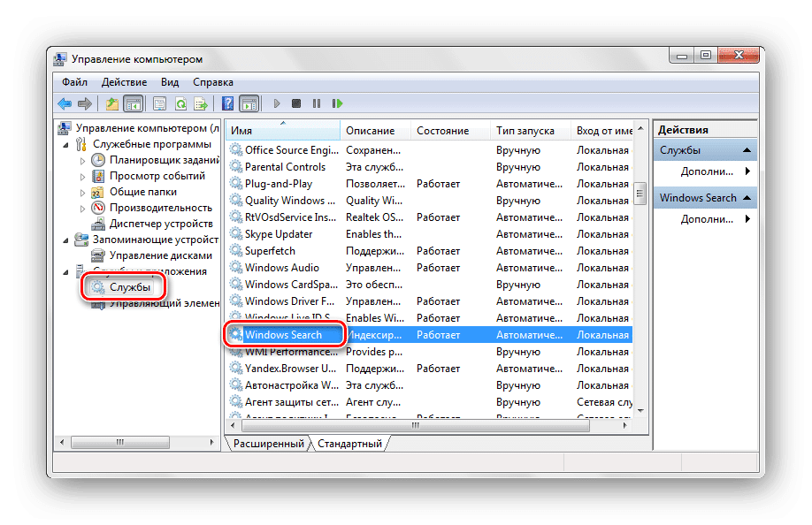Open the Properties toolbar icon

(x=159, y=104)
